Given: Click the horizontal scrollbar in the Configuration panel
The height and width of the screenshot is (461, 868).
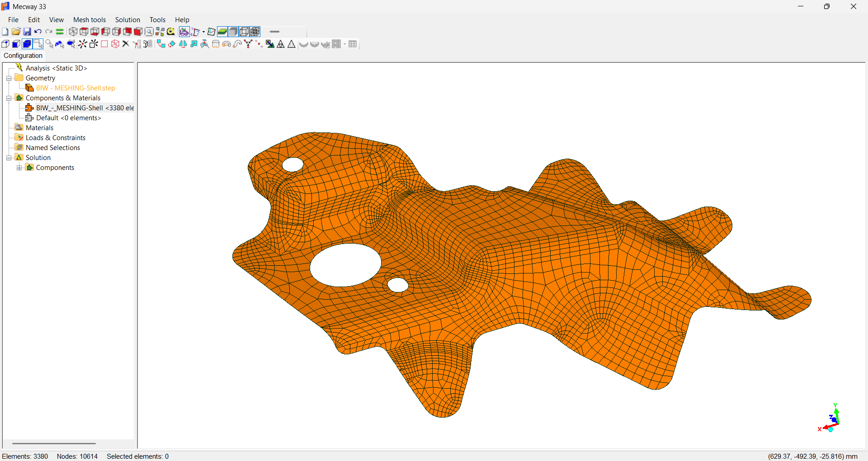Looking at the screenshot, I should tap(54, 443).
